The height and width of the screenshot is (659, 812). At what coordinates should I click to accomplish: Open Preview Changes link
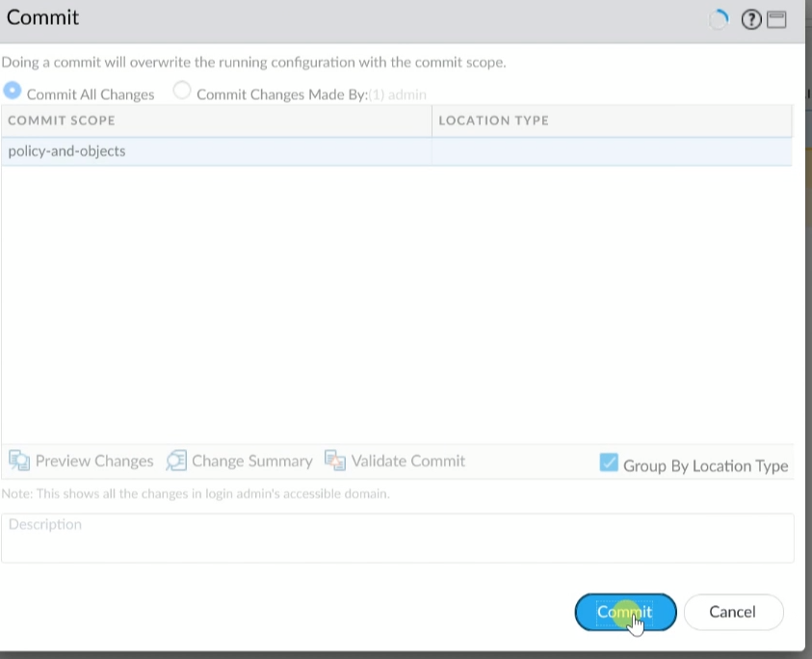pos(94,461)
